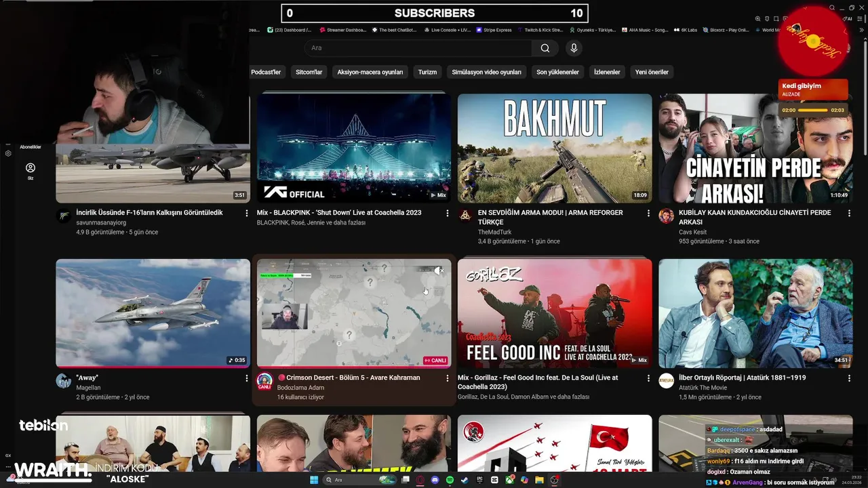
Task: Focus the YouTube 'Ara' search field
Action: click(418, 48)
